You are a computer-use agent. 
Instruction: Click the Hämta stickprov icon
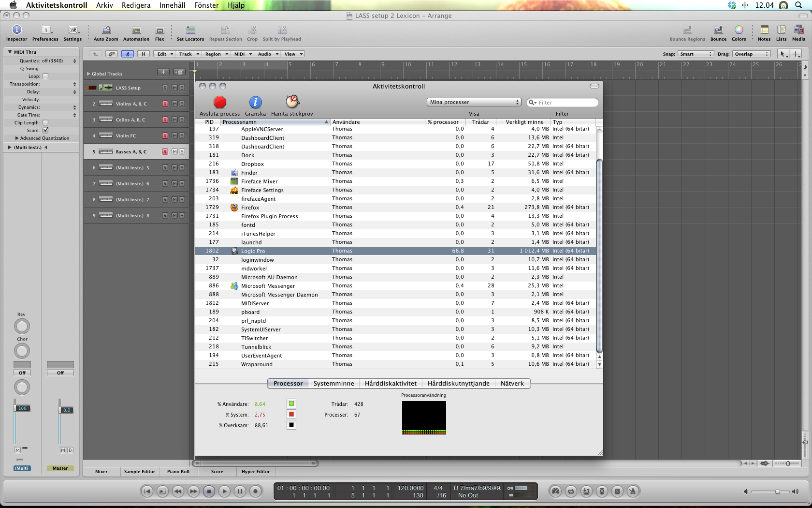click(x=292, y=102)
